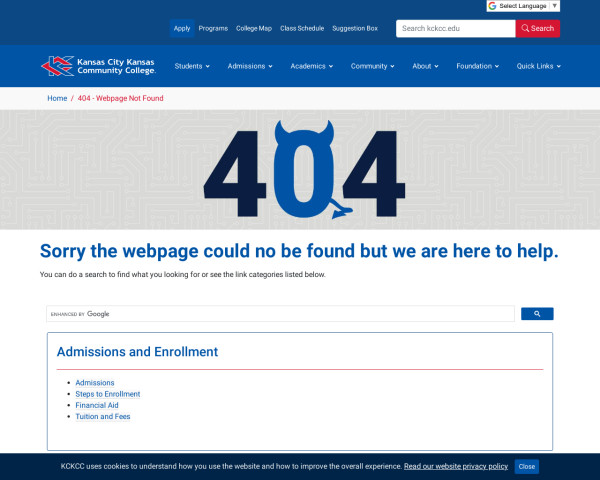The height and width of the screenshot is (480, 600).
Task: Open the Class Schedule link
Action: click(302, 28)
